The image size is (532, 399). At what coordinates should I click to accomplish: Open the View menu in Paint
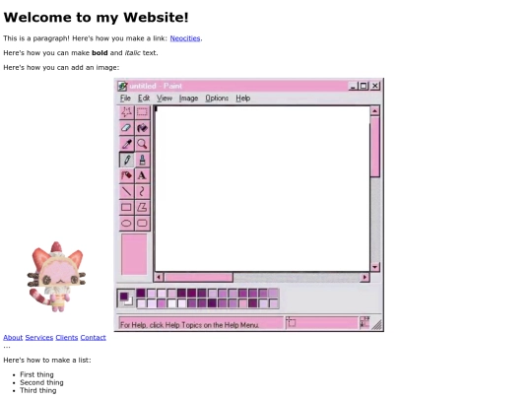pos(165,99)
